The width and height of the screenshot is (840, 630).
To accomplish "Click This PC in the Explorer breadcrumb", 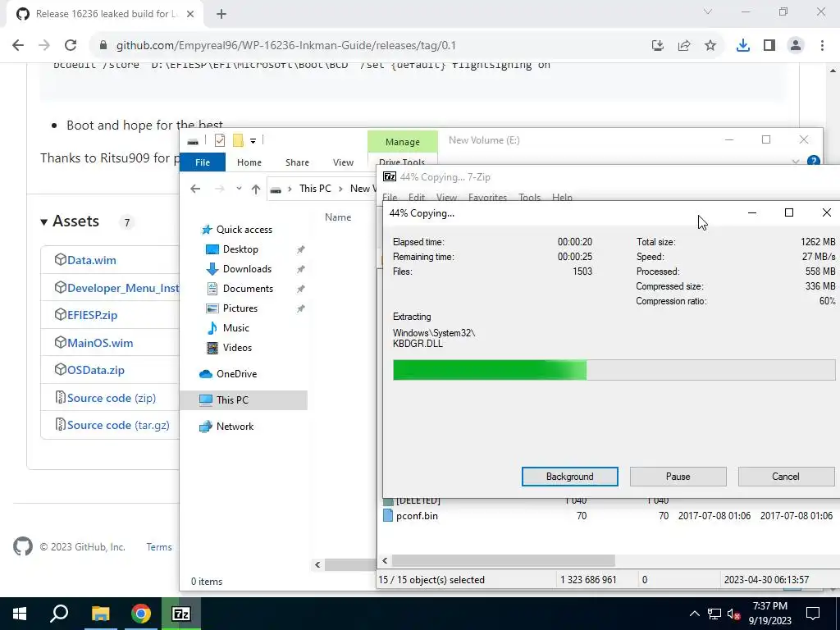I will pyautogui.click(x=315, y=189).
